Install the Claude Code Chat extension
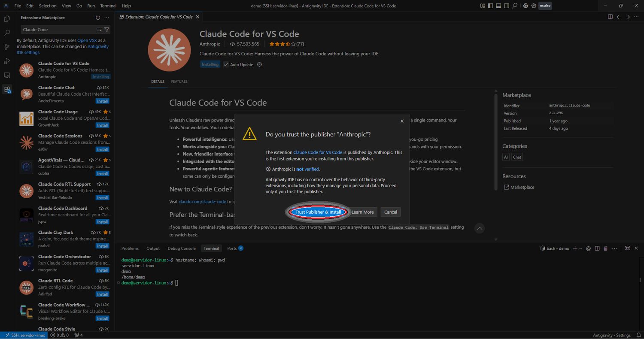The image size is (644, 339). (102, 101)
